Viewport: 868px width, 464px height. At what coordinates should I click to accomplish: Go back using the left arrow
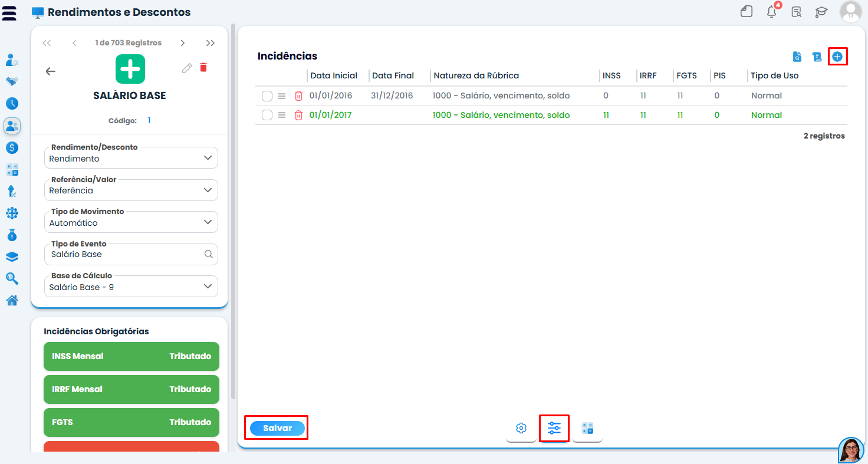click(x=51, y=71)
